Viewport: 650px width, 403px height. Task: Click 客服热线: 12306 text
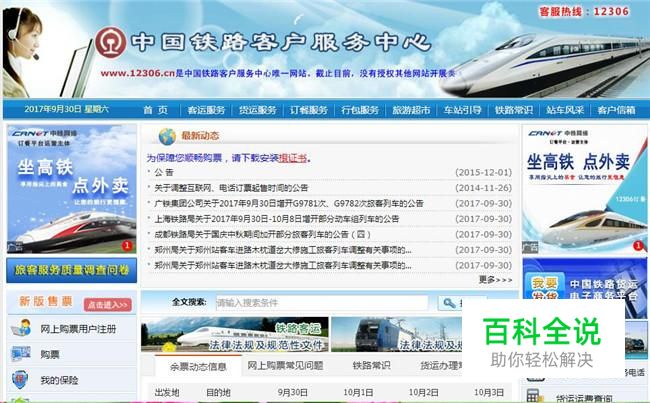(x=584, y=11)
